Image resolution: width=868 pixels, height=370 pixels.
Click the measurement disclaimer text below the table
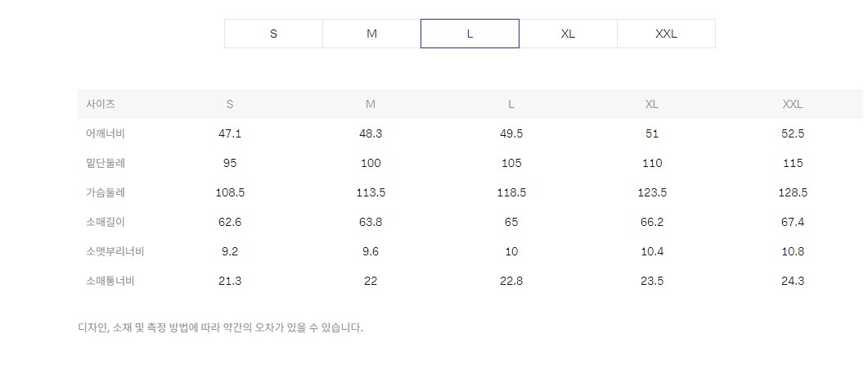click(220, 327)
